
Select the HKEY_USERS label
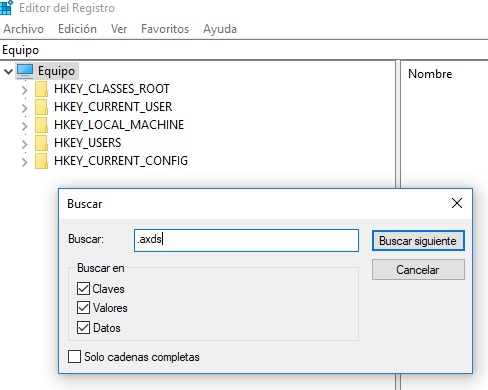(x=88, y=143)
